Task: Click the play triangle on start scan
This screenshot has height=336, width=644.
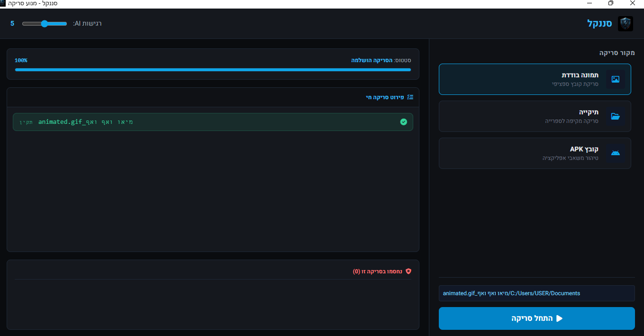Action: 559,318
